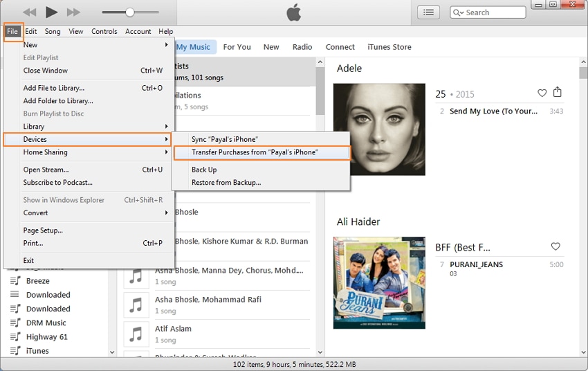588x371 pixels.
Task: Click Purani Jeans album artwork
Action: (x=379, y=283)
